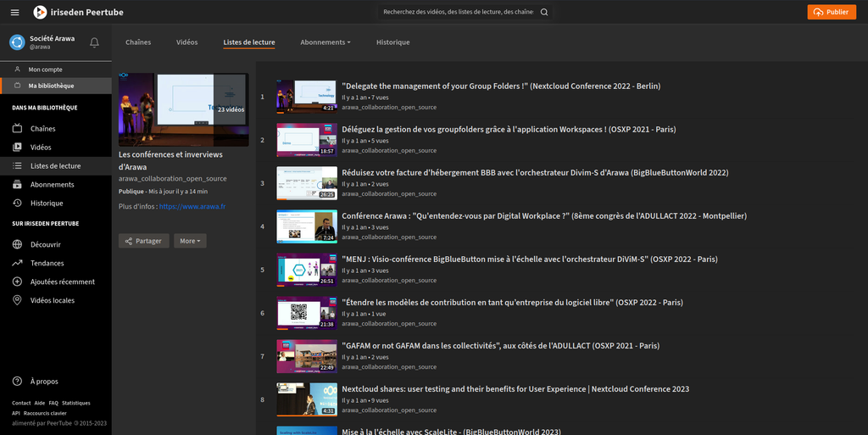Open the API footer link
868x435 pixels.
(15, 413)
